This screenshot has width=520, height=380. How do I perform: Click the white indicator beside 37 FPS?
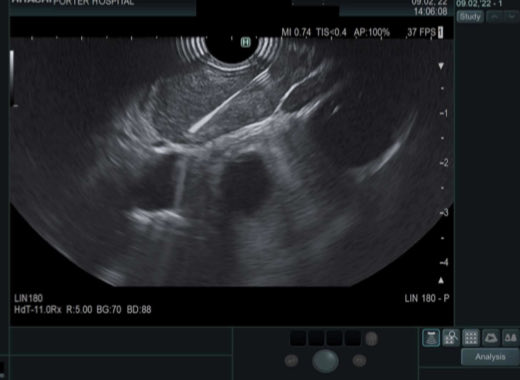441,32
